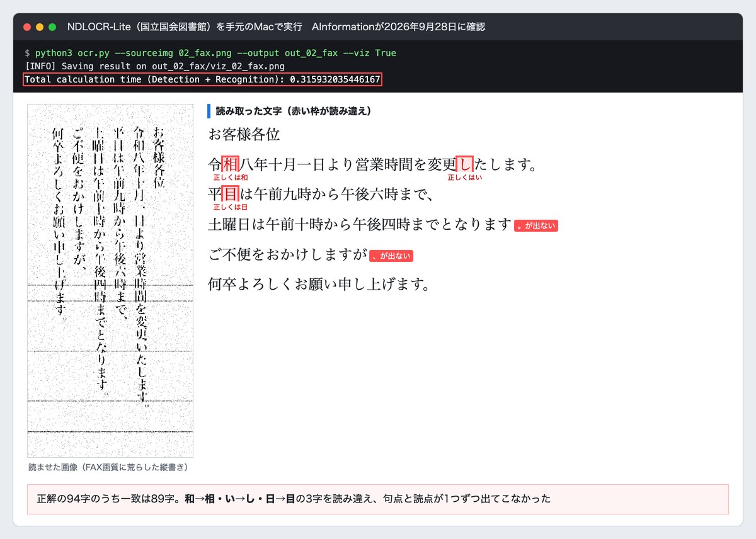756x539 pixels.
Task: Click the red badge 、が出ない
Action: pos(391,256)
